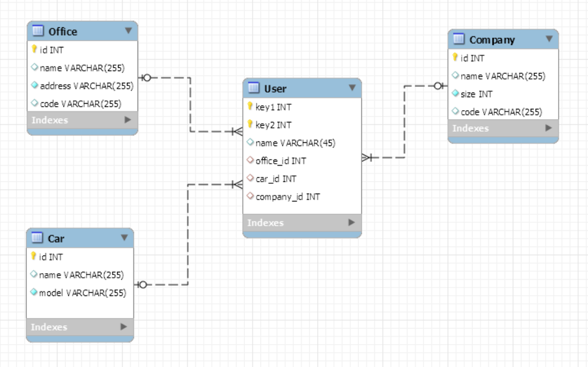The image size is (588, 367).
Task: Collapse the Office table with header arrow
Action: coord(128,31)
